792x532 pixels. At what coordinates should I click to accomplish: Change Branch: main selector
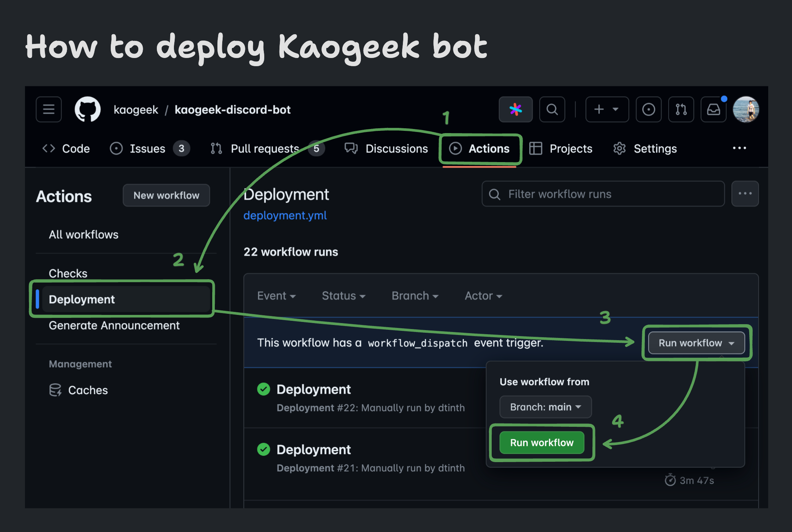[x=545, y=407]
